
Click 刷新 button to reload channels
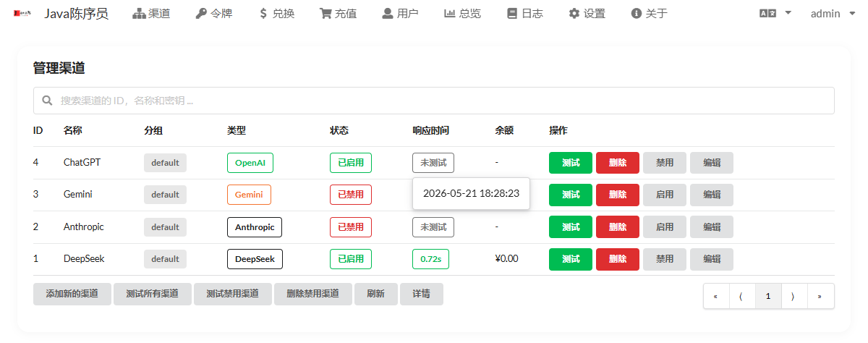click(x=376, y=295)
